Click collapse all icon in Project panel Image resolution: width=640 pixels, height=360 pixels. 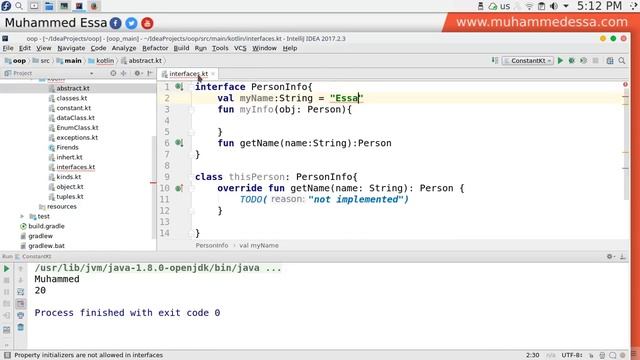point(124,73)
